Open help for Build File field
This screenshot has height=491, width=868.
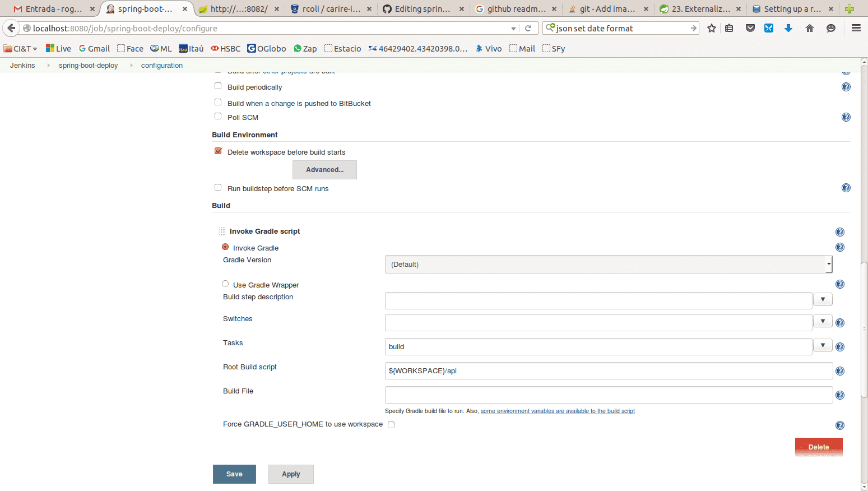pyautogui.click(x=840, y=395)
